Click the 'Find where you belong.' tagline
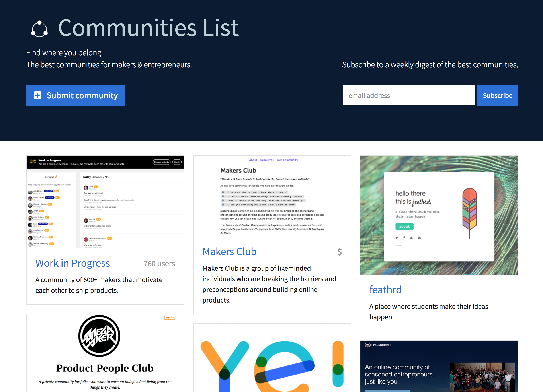The image size is (543, 392). click(x=65, y=53)
